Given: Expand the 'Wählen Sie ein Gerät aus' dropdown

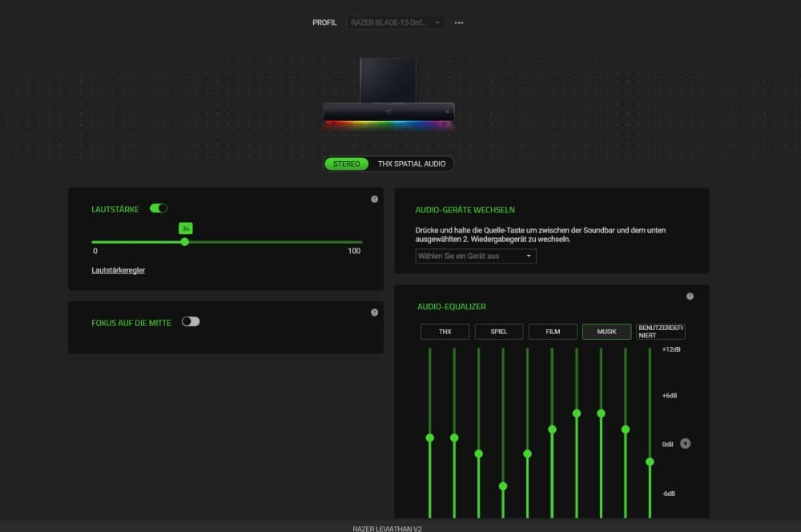Looking at the screenshot, I should click(476, 256).
